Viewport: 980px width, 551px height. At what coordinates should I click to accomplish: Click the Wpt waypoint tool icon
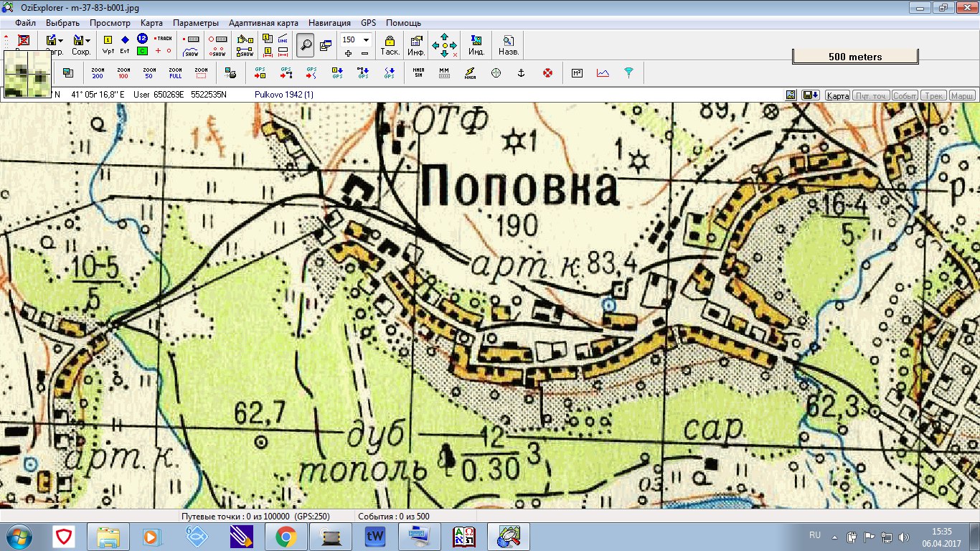[108, 44]
